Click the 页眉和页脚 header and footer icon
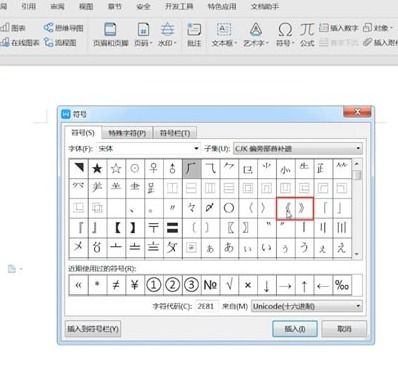 [x=110, y=29]
